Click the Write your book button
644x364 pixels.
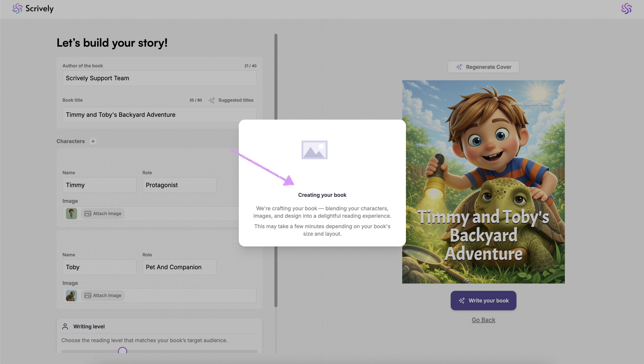[483, 301]
